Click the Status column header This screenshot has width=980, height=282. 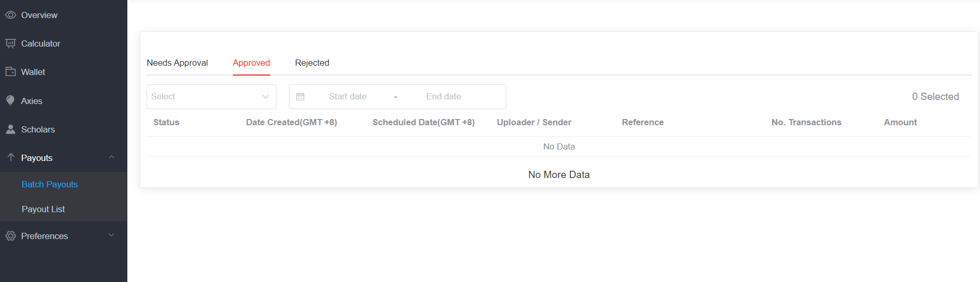(166, 123)
